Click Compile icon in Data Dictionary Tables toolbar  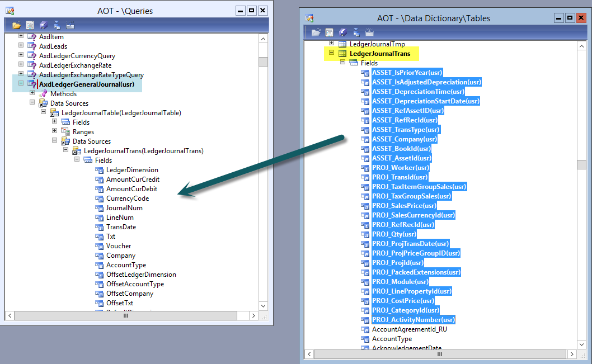[369, 32]
